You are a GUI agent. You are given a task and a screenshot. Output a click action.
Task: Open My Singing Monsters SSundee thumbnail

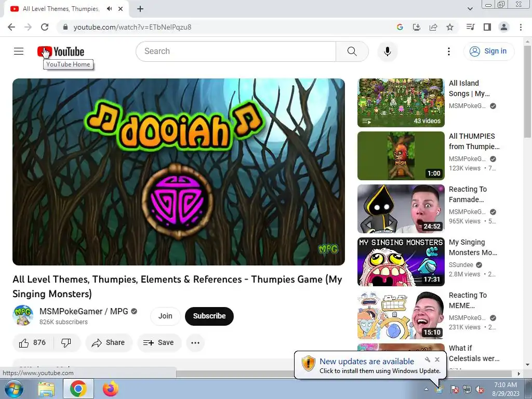401,262
